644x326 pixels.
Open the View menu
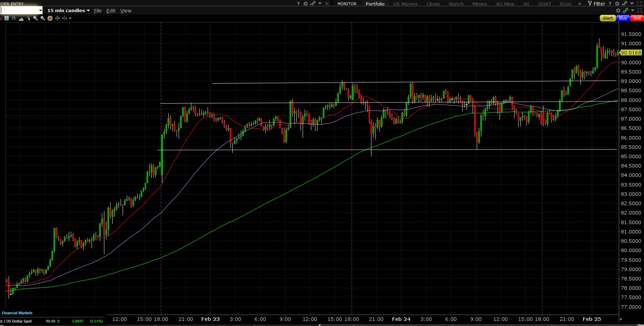(x=126, y=11)
